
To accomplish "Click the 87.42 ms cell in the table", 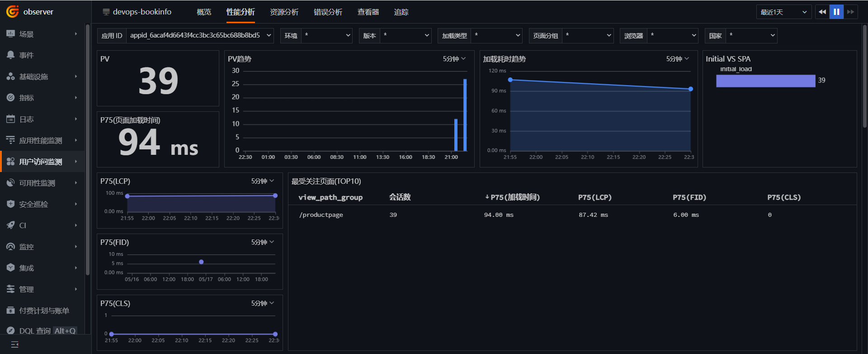I will 593,215.
